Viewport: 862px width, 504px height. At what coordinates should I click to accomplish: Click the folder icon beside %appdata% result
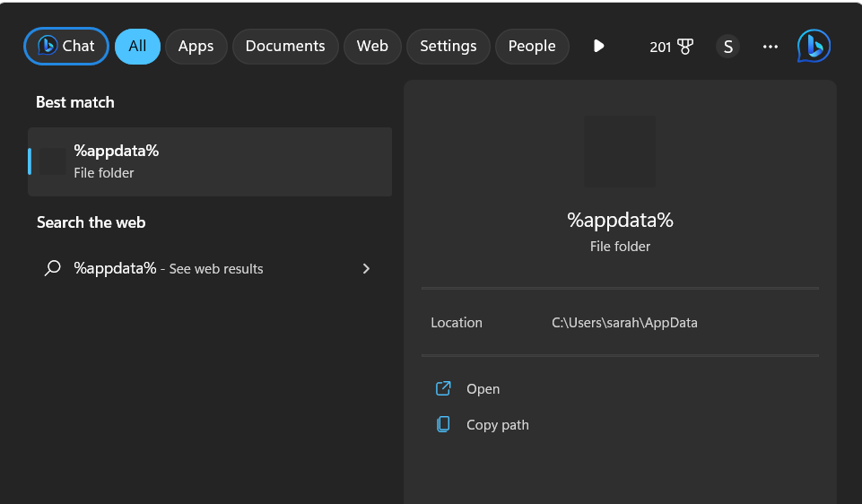coord(53,161)
